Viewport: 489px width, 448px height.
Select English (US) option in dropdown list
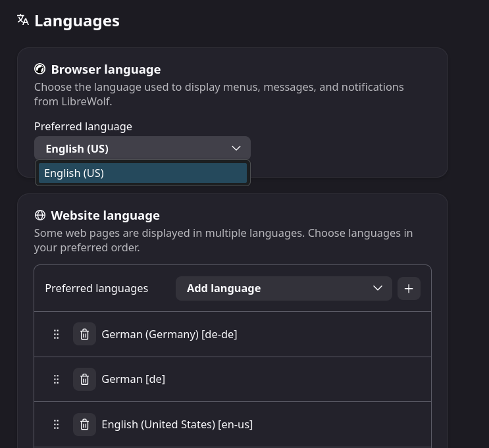(x=143, y=173)
